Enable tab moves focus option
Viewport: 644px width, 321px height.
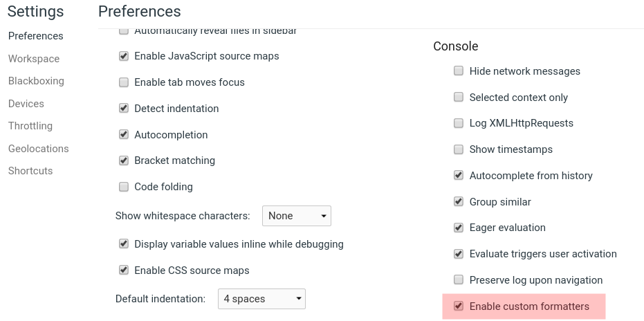coord(124,82)
